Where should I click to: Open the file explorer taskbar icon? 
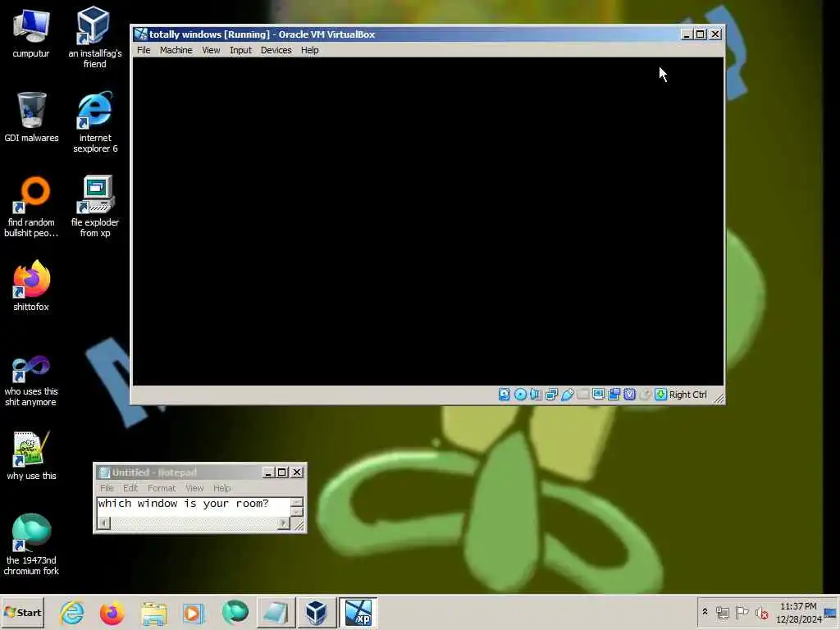tap(153, 613)
